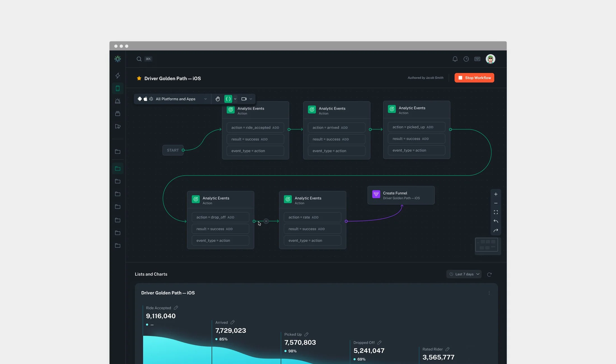616x364 pixels.
Task: Open the notifications bell icon
Action: point(455,59)
